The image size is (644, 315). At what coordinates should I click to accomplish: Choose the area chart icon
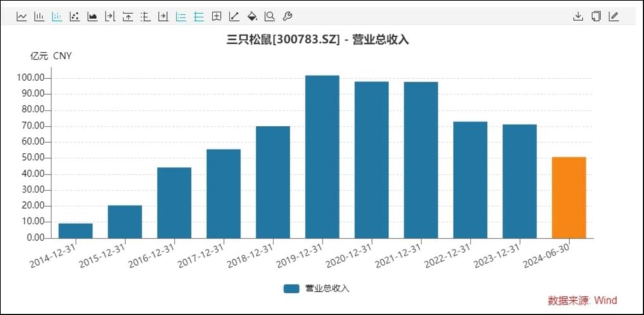(93, 17)
